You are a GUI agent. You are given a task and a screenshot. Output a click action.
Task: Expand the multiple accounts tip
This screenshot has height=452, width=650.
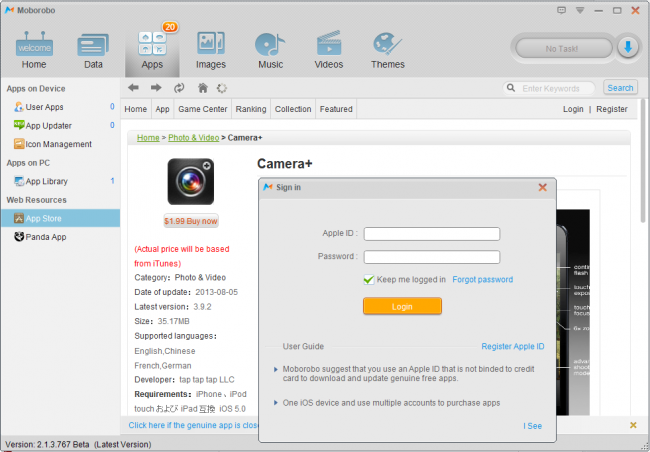tap(276, 403)
